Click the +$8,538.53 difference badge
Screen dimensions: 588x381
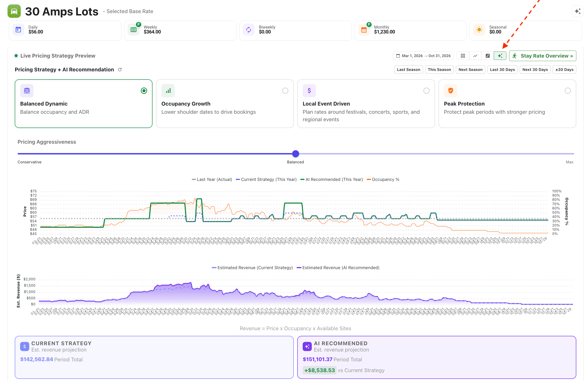(x=319, y=370)
